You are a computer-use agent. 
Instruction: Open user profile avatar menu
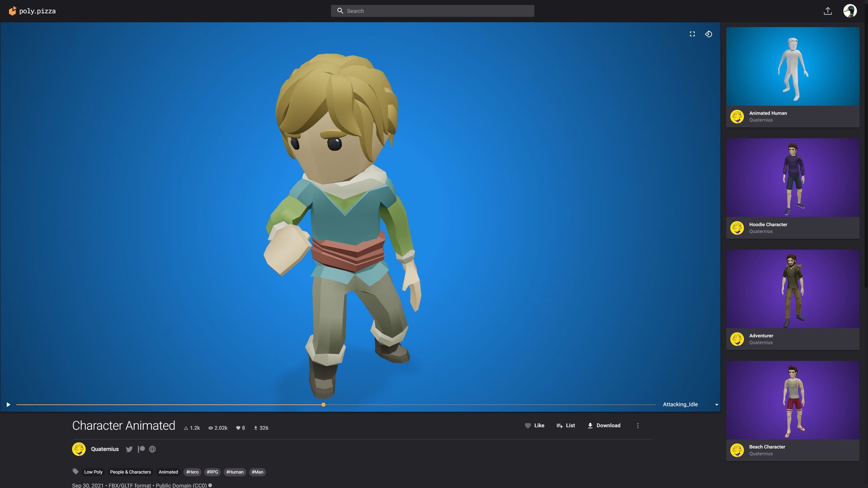point(850,11)
